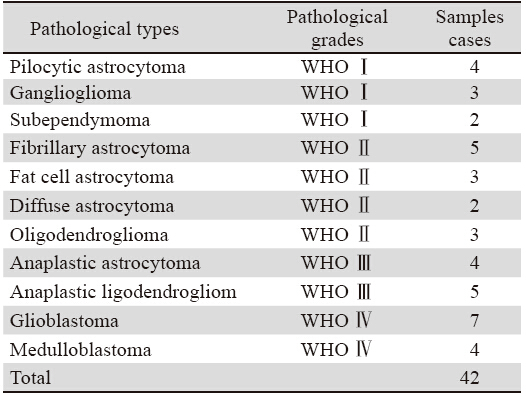The width and height of the screenshot is (526, 396).
Task: Click Anaplastic ligodendrogliom text
Action: point(123,292)
